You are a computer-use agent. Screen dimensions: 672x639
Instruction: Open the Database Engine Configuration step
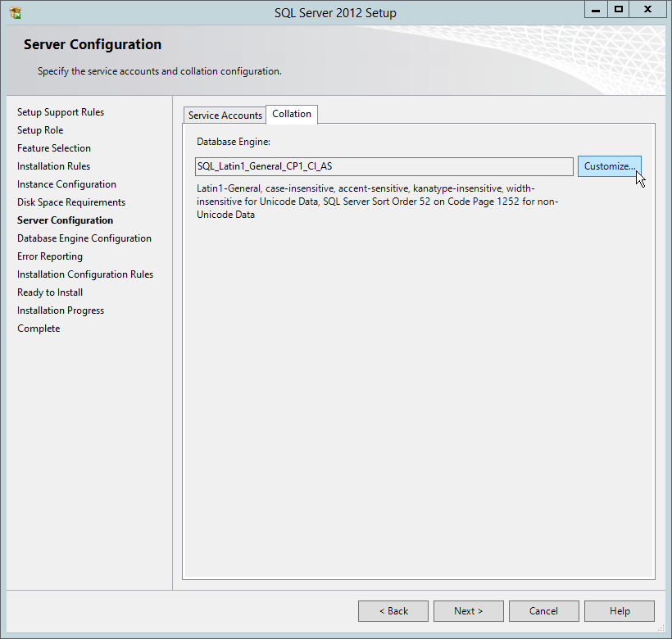[84, 238]
